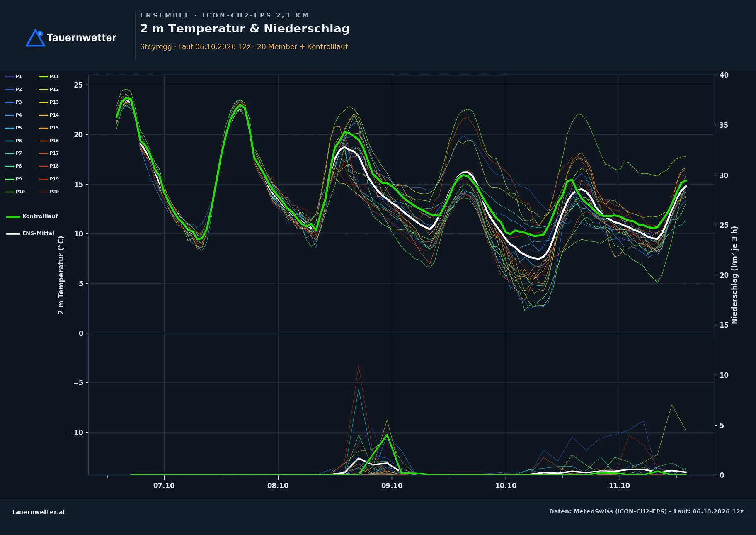Select the P18 legend entry
Image resolution: width=756 pixels, height=535 pixels.
pyautogui.click(x=49, y=166)
